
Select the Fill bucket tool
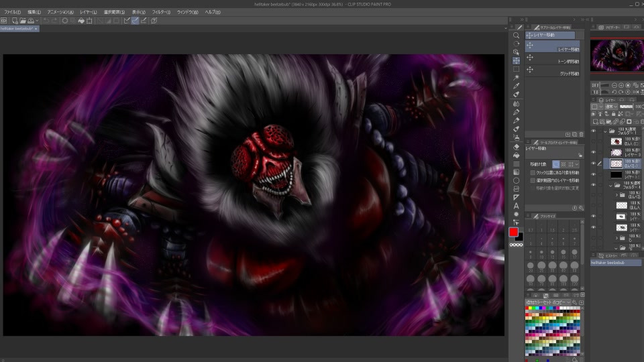click(517, 155)
